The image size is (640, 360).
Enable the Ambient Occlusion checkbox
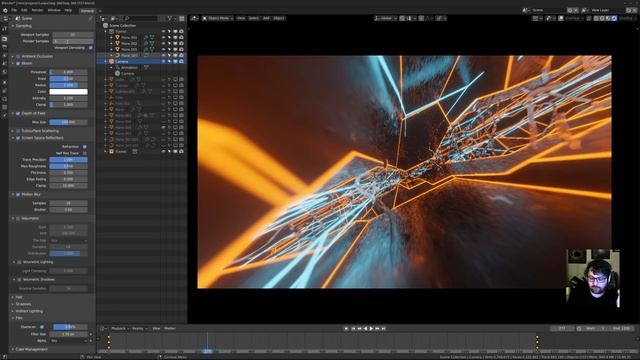[x=18, y=56]
